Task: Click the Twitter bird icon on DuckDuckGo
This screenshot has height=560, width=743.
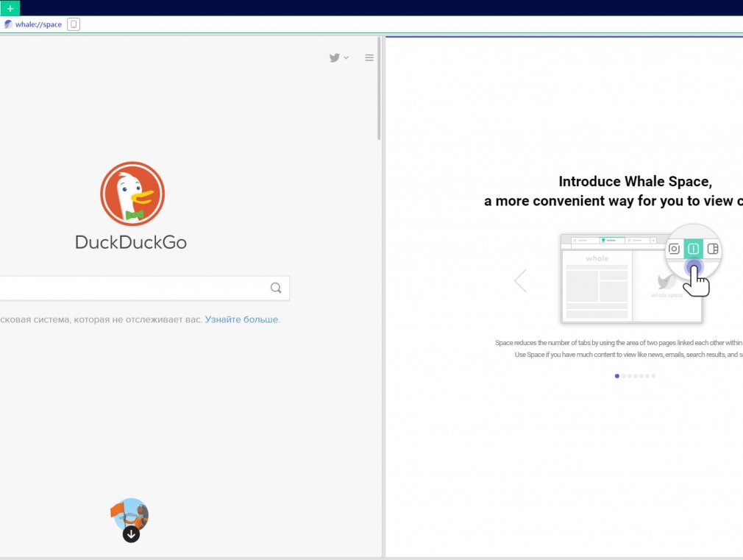Action: coord(335,58)
